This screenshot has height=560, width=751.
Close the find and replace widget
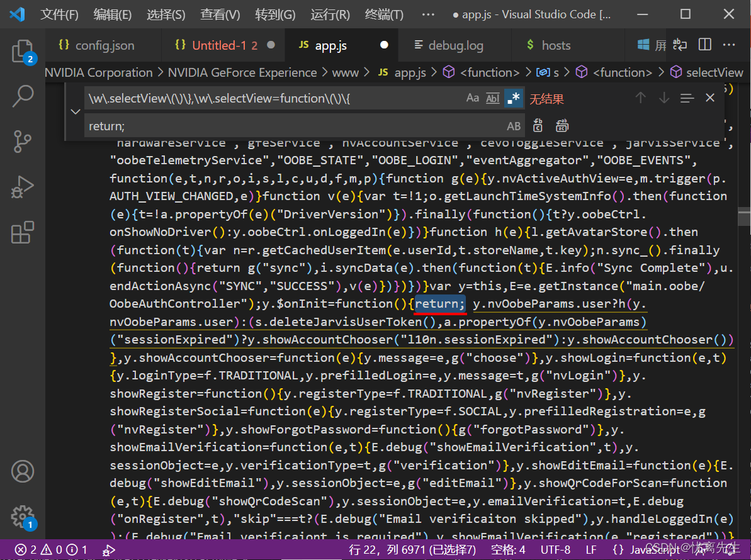click(x=710, y=98)
